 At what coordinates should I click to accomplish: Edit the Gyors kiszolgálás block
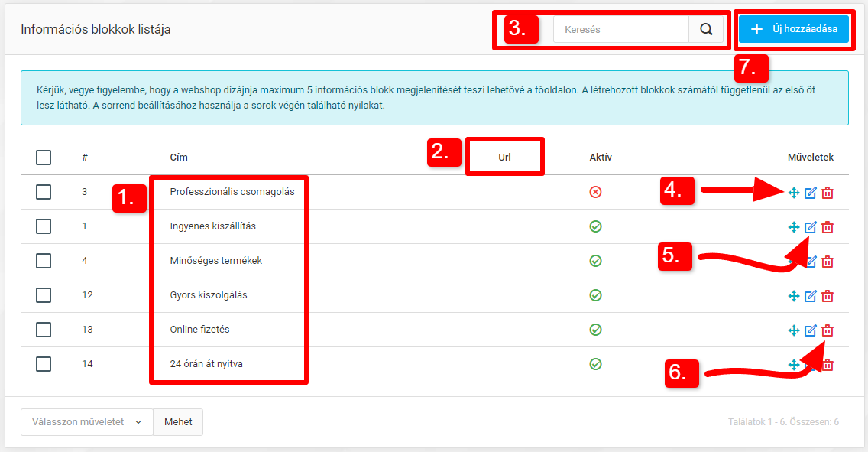pyautogui.click(x=811, y=296)
